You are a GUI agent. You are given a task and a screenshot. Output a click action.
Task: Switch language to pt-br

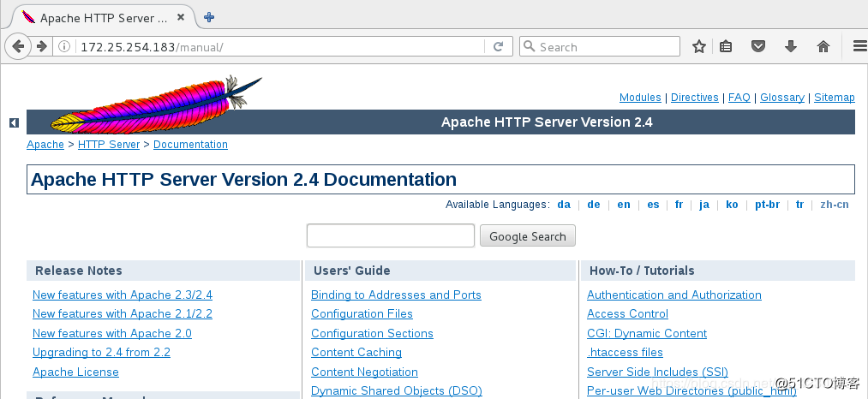[x=767, y=205]
